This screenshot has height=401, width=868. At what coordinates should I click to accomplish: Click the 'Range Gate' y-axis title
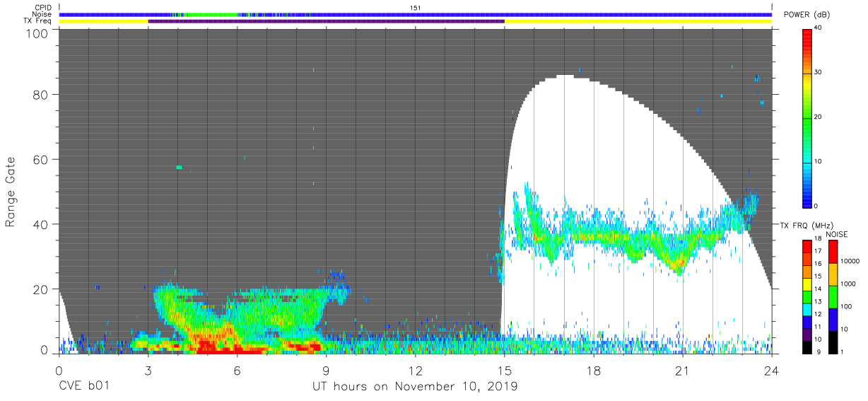[x=11, y=192]
